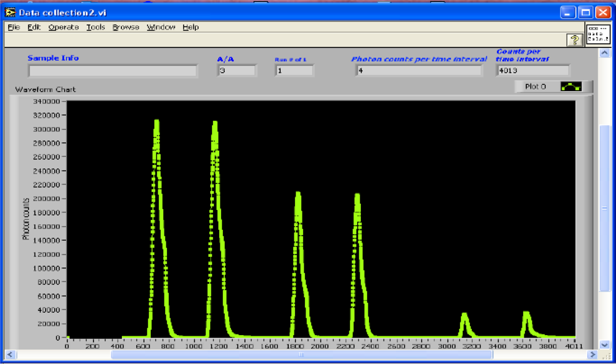Screen dimensions: 616x364
Task: Maximize the Data collection2.vi window
Action: click(x=585, y=12)
